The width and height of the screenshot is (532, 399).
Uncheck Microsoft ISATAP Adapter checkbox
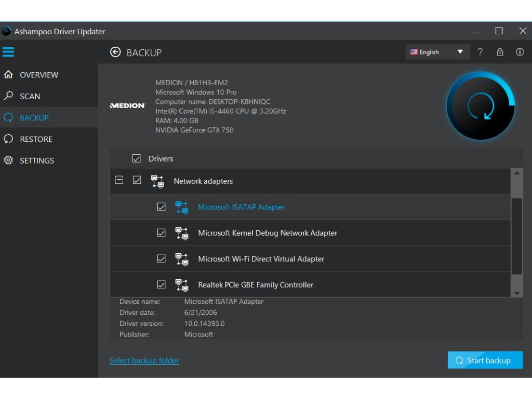pos(162,207)
